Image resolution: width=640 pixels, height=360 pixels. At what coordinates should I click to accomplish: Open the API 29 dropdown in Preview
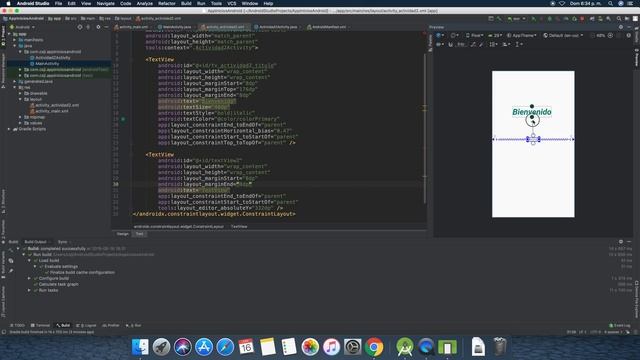[495, 36]
